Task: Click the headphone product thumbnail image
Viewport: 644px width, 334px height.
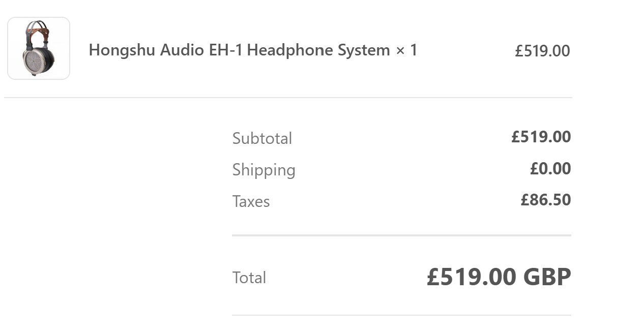Action: click(39, 48)
